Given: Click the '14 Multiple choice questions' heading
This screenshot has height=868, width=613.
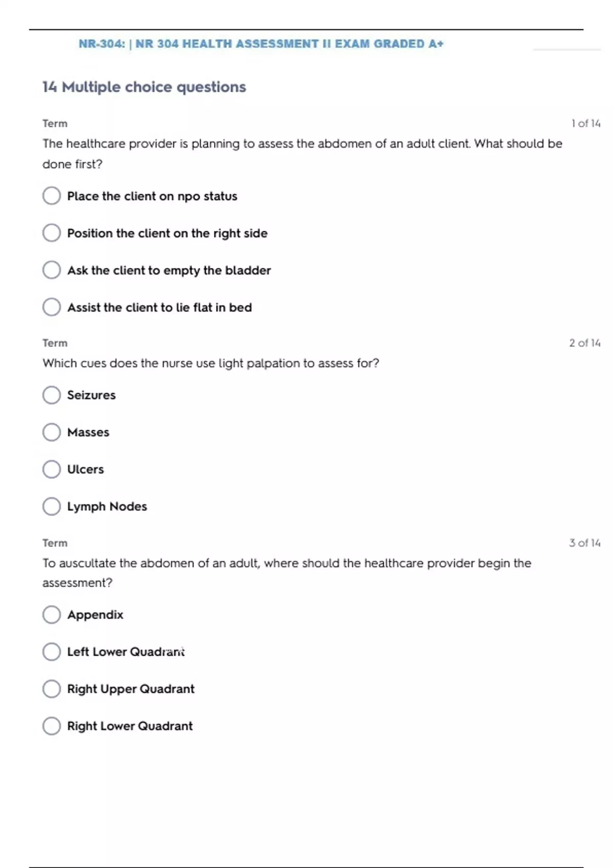Looking at the screenshot, I should [144, 87].
